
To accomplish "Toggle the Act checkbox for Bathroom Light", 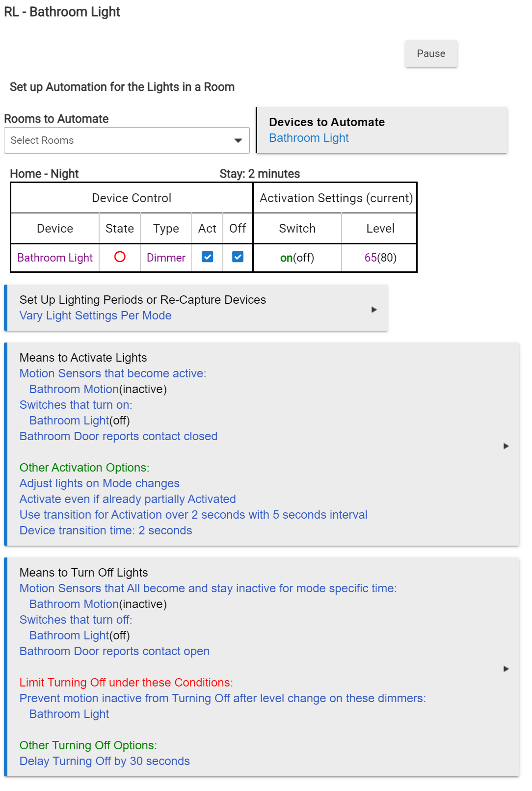I will (208, 257).
